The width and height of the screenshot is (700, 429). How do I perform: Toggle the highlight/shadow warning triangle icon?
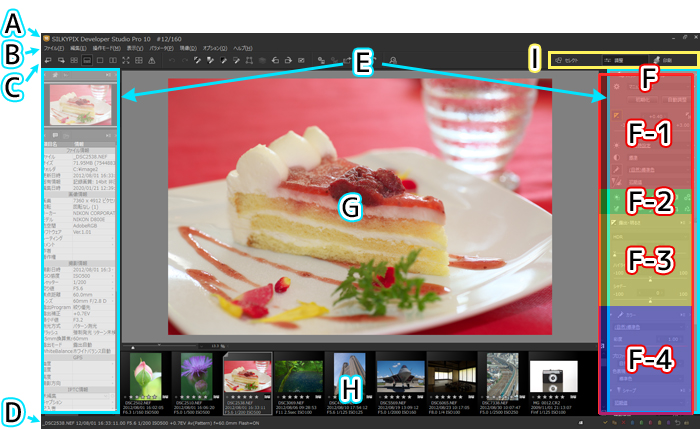(x=152, y=60)
